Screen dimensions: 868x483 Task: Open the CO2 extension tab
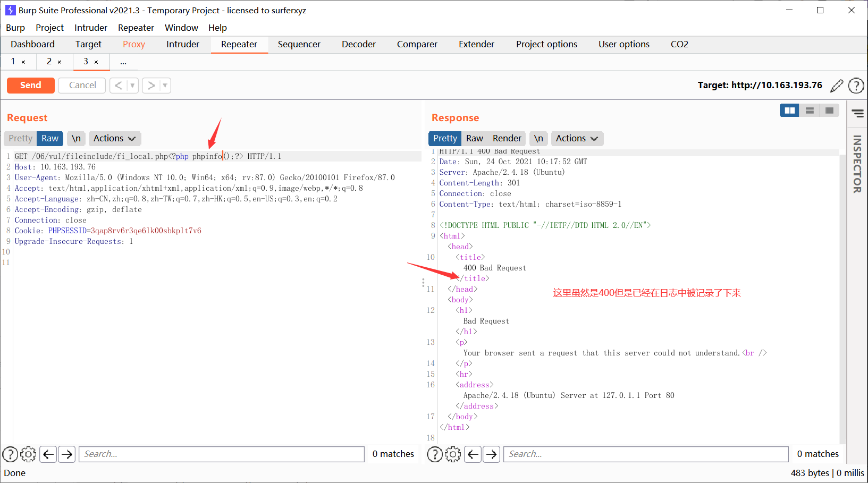click(679, 45)
